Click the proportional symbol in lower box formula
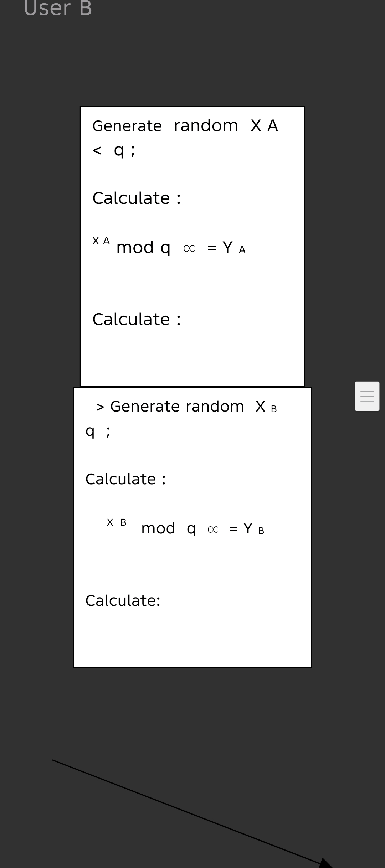 tap(213, 529)
